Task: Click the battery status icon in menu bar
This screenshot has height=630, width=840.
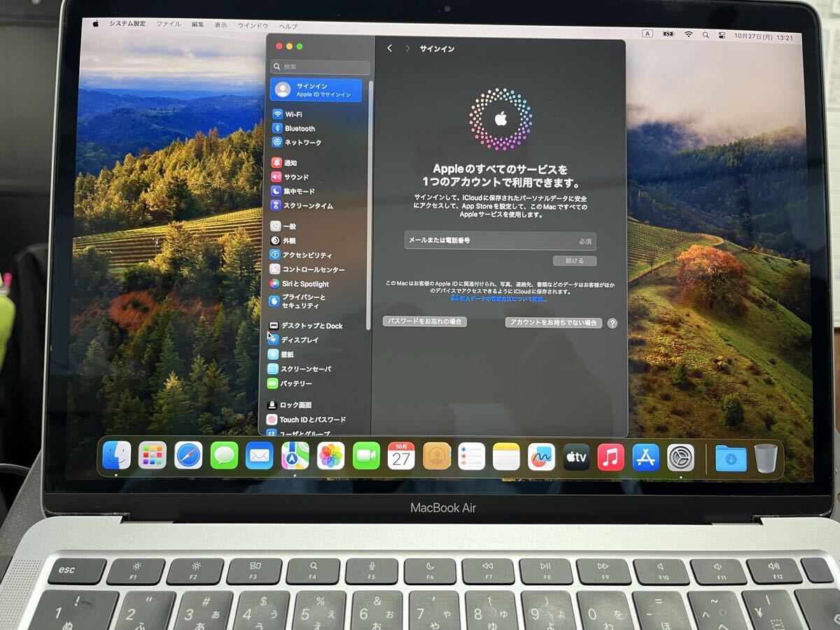Action: pos(668,34)
